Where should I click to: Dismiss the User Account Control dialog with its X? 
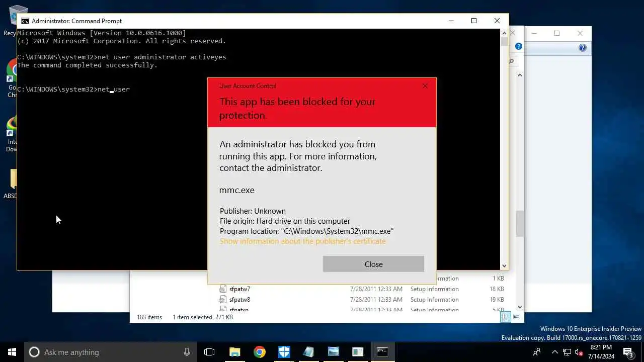(425, 86)
